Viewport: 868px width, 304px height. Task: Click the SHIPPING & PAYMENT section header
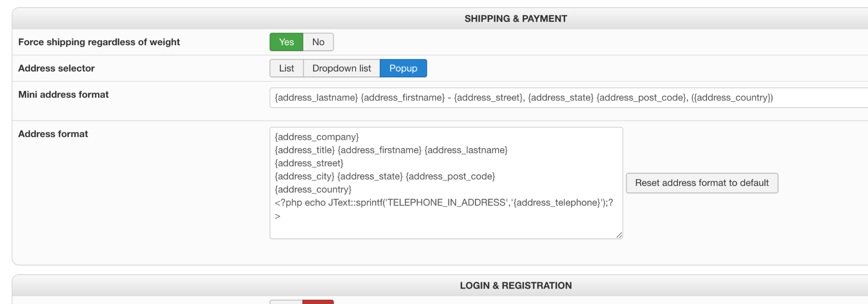coord(515,19)
